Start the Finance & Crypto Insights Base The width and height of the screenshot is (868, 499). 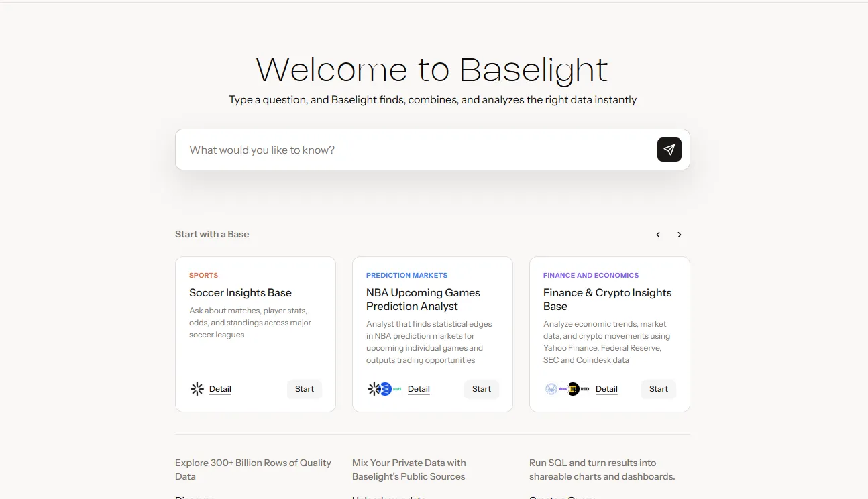coord(658,388)
